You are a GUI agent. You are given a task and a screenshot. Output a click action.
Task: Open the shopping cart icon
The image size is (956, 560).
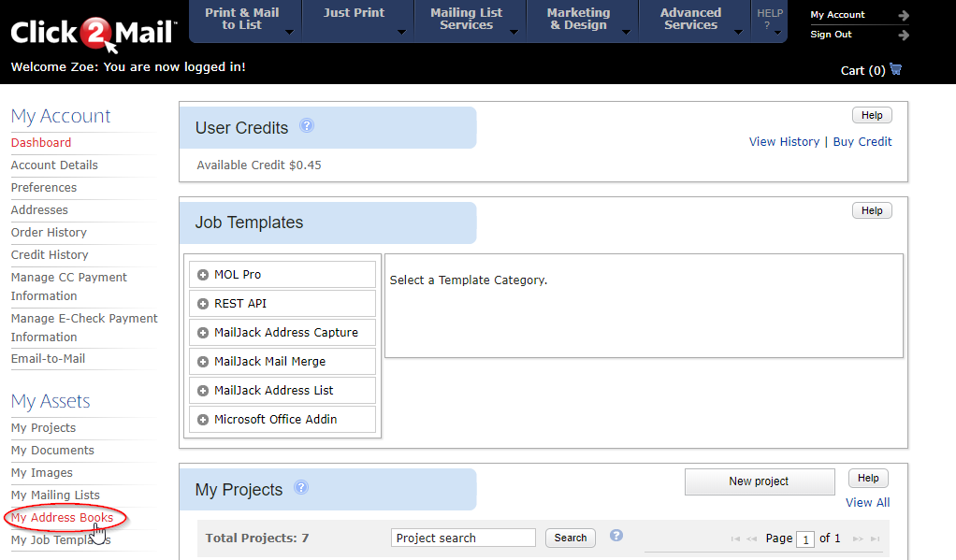coord(895,69)
